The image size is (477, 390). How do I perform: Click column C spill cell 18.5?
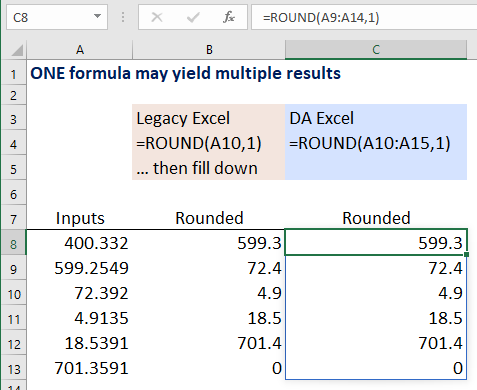coord(376,318)
